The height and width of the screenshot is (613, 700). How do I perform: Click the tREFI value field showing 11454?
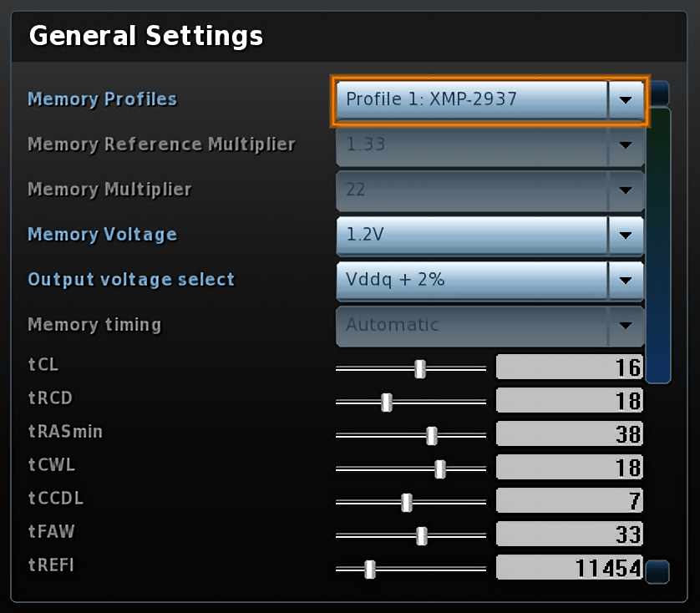(x=569, y=569)
